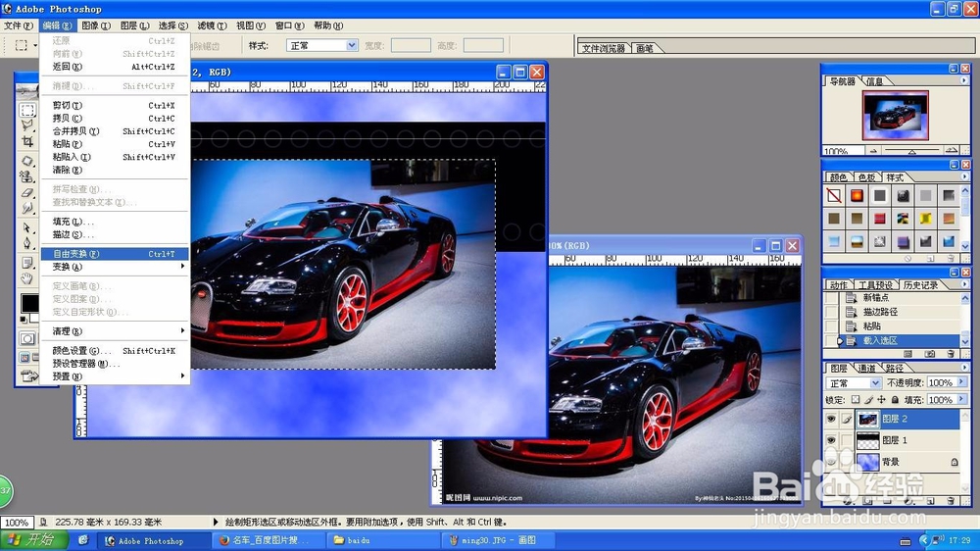Screen dimensions: 980x551
Task: Click Navigator thumbnail preview
Action: click(895, 115)
